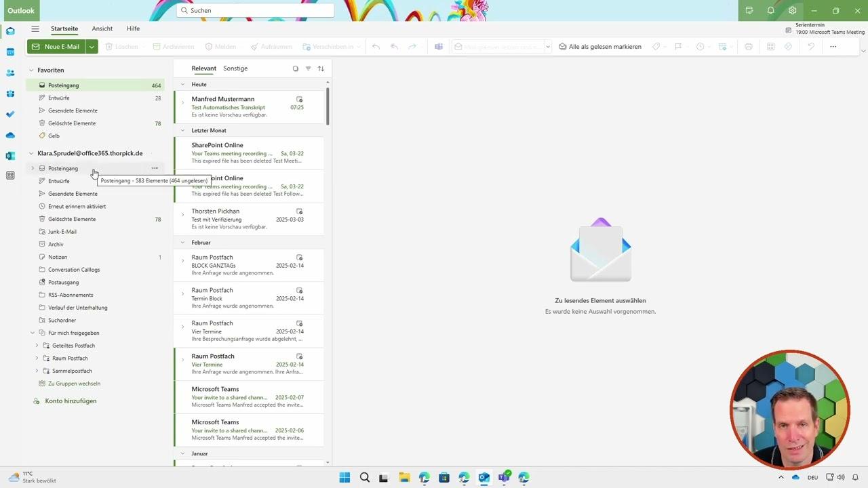Open the People contacts view

click(10, 73)
